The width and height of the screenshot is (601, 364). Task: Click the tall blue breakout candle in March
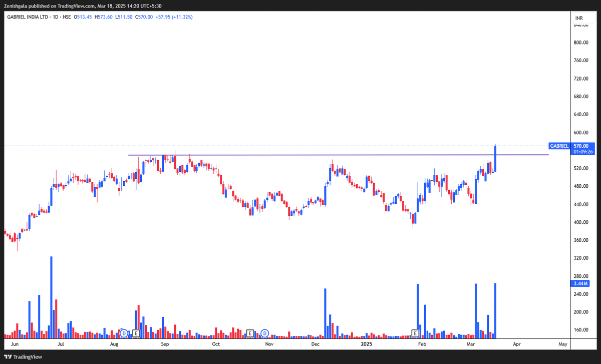[495, 159]
